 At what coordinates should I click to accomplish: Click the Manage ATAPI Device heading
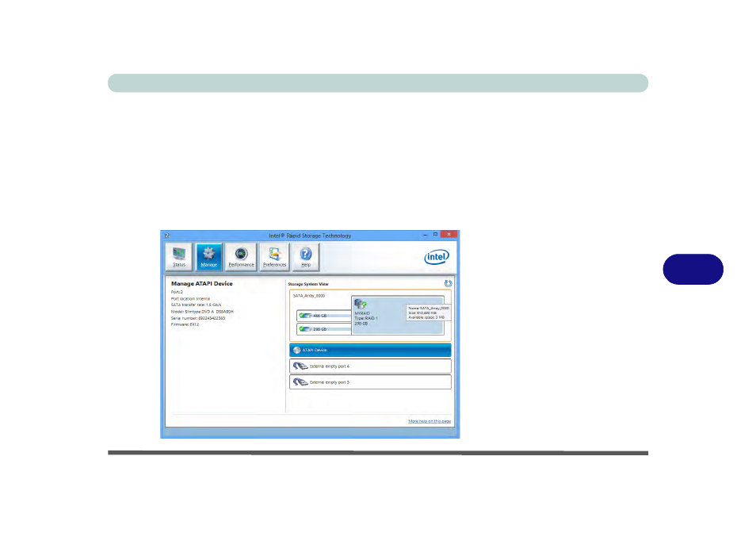(x=201, y=284)
